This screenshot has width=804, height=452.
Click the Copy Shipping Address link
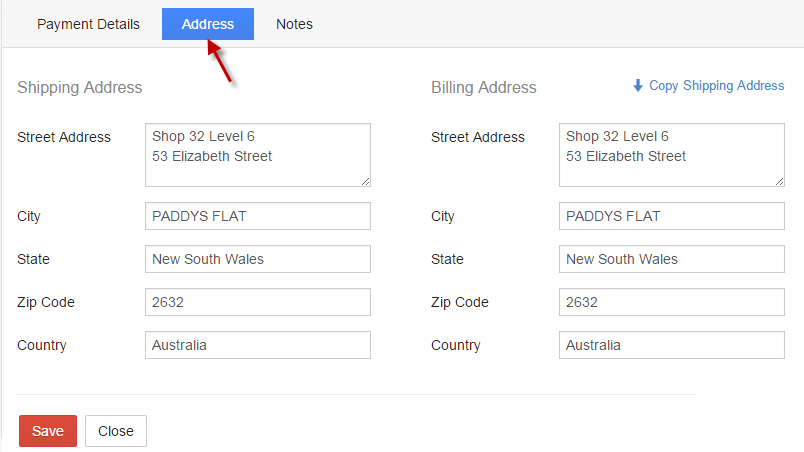click(716, 86)
